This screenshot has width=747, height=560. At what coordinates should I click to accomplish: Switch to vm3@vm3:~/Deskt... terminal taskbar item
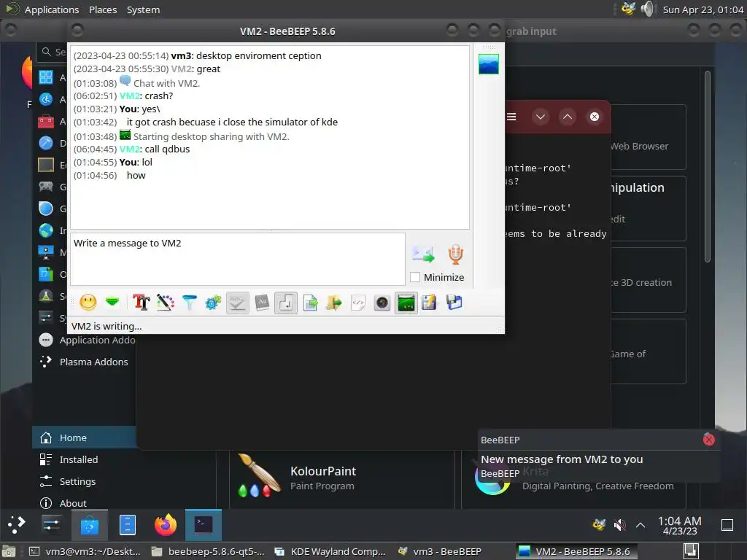85,551
